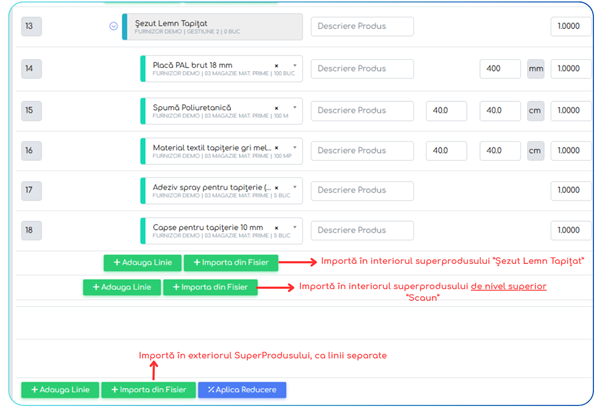
Task: Collapse the Șezut Lemn Tapițat superproduct row
Action: 113,26
